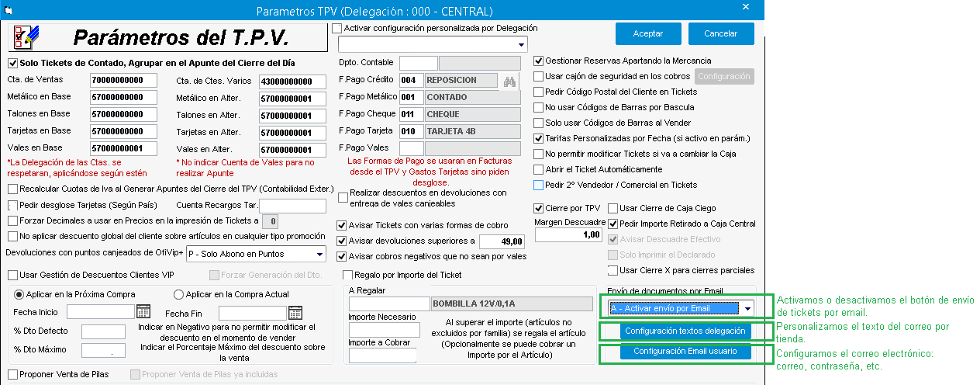
Task: Click the Importe a Cobrar field
Action: (383, 356)
